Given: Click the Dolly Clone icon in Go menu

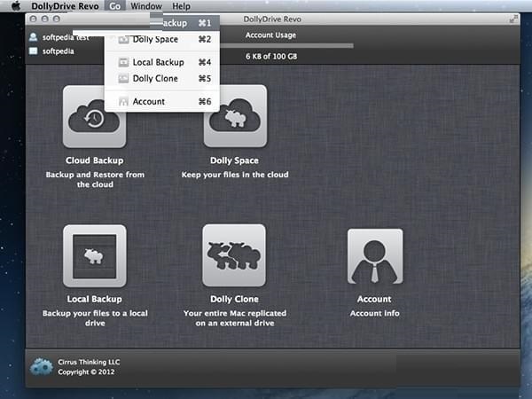Looking at the screenshot, I should point(123,79).
